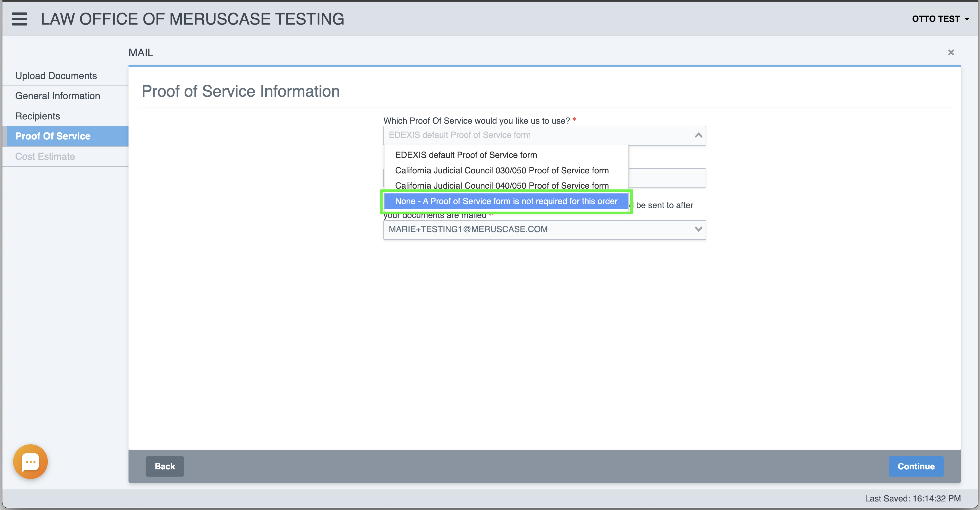Select None - Proof of Service not required
Screen dimensions: 980x510
pyautogui.click(x=506, y=201)
